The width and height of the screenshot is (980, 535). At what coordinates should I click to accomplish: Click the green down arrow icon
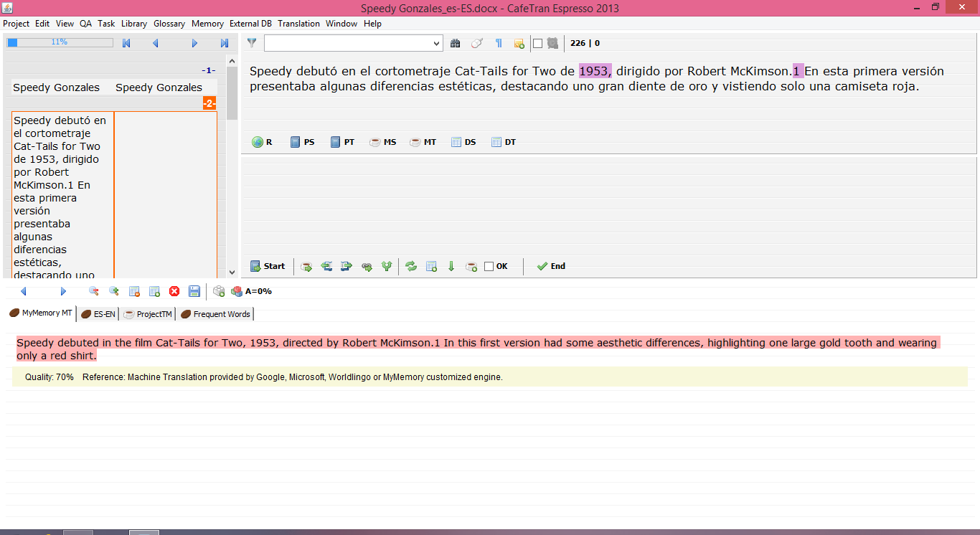pos(451,266)
